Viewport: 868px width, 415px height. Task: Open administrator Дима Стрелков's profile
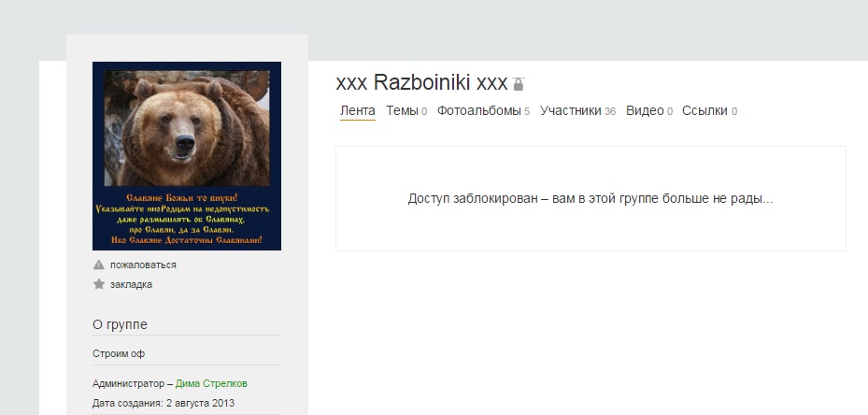pyautogui.click(x=211, y=383)
